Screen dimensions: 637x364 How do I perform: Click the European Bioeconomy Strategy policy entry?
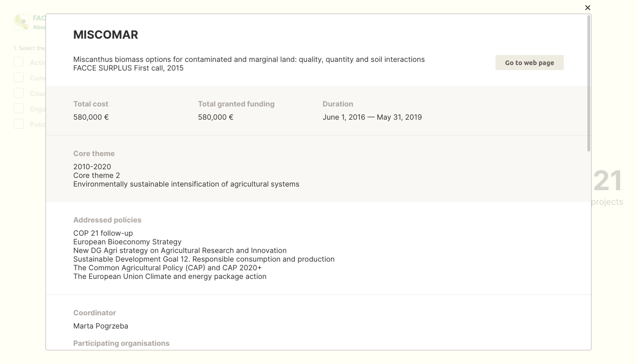click(x=127, y=242)
